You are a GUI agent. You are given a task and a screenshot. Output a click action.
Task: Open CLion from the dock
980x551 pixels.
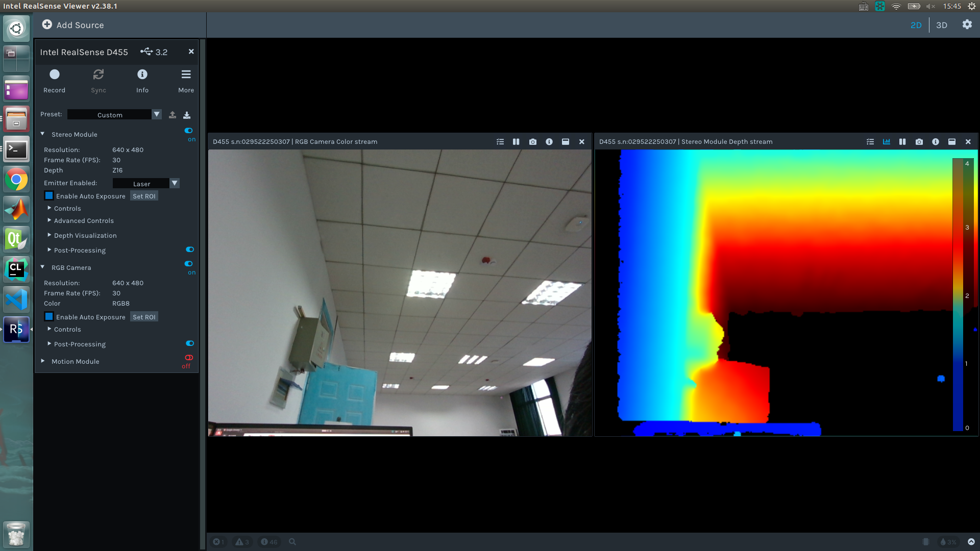[x=16, y=269]
